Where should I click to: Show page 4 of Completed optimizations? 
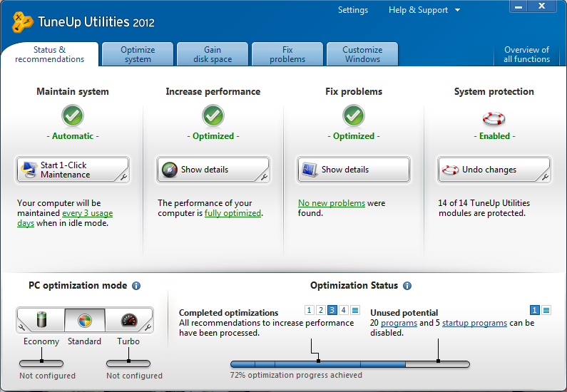click(344, 310)
